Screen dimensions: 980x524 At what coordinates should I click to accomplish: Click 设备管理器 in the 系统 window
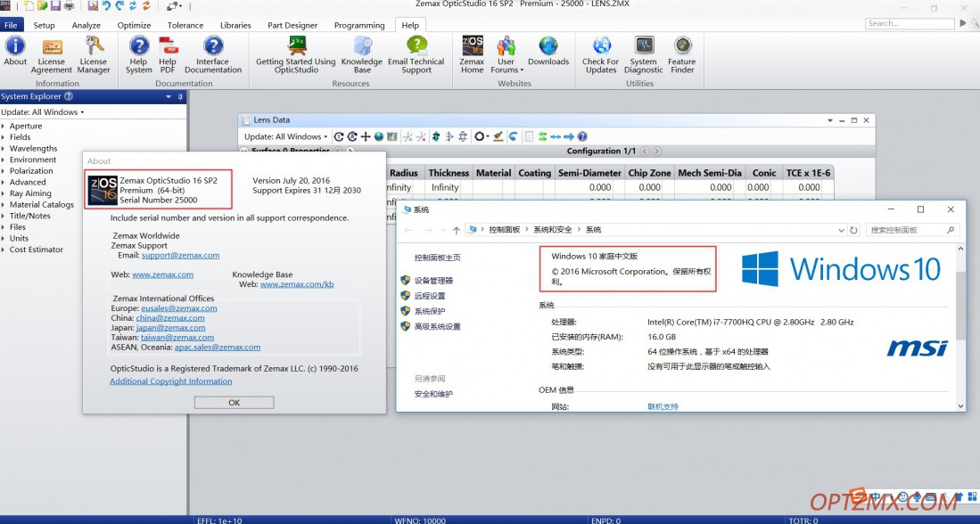pos(433,281)
